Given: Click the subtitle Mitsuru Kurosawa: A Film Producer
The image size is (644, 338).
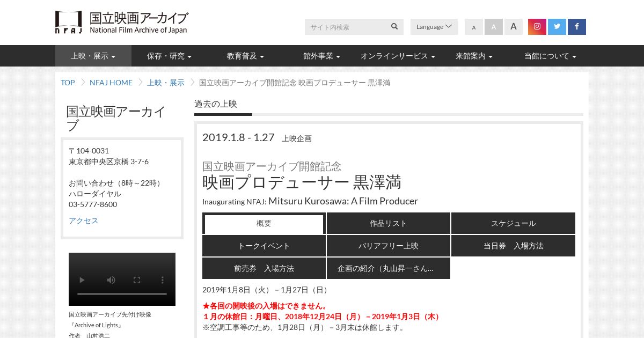Looking at the screenshot, I should coord(343,201).
